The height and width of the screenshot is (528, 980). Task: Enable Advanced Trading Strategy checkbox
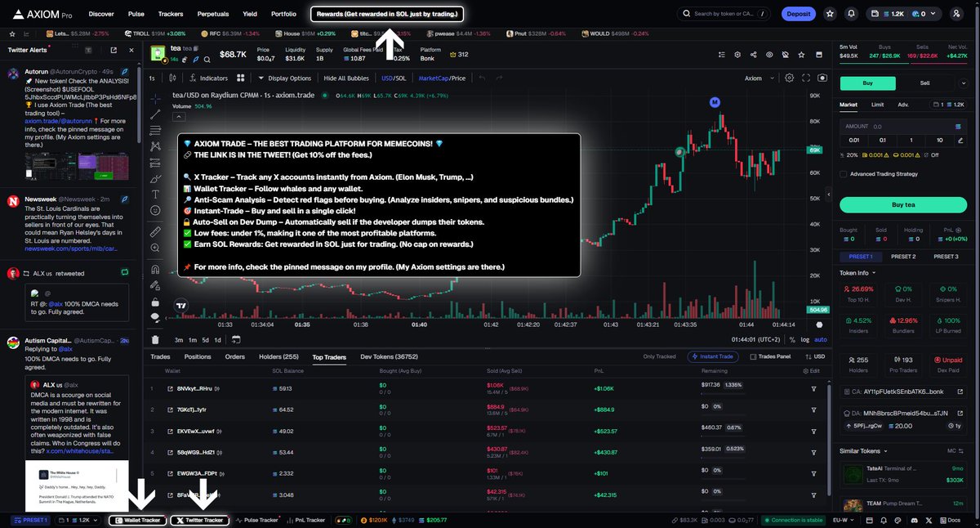point(843,173)
